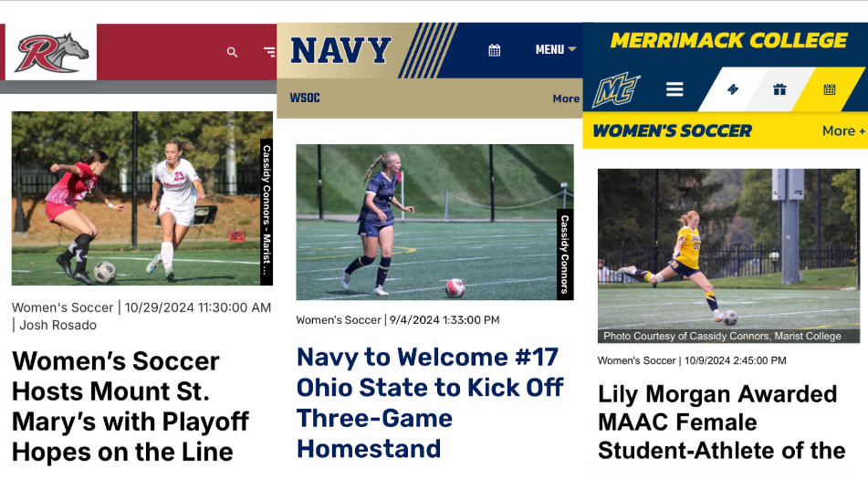Viewport: 868px width, 489px height.
Task: Click the Merrimack MC logo
Action: tap(616, 89)
